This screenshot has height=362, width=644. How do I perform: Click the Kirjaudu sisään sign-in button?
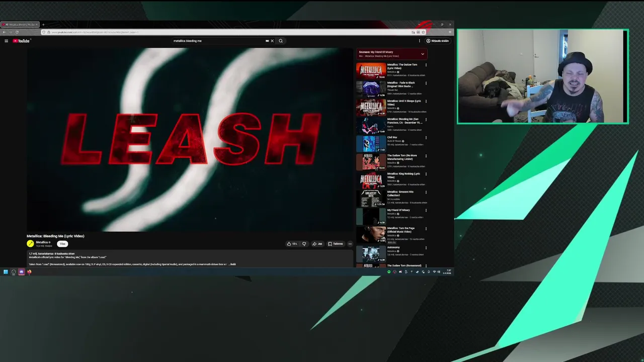pyautogui.click(x=438, y=41)
